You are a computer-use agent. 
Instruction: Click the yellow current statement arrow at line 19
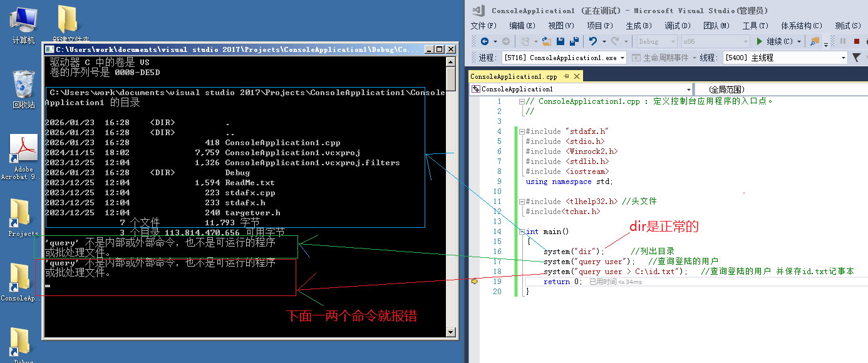coord(474,282)
